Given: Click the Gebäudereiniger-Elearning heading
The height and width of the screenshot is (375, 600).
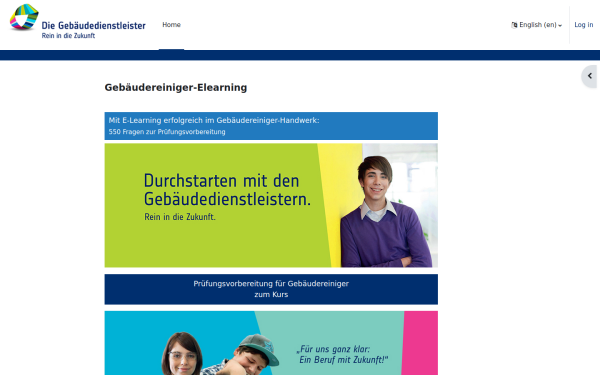Looking at the screenshot, I should pos(176,88).
